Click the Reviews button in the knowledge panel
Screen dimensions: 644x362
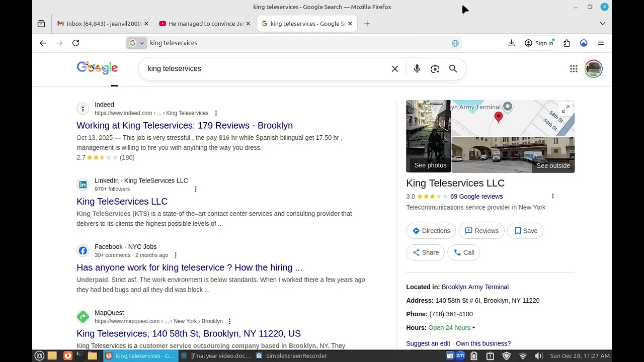(481, 231)
